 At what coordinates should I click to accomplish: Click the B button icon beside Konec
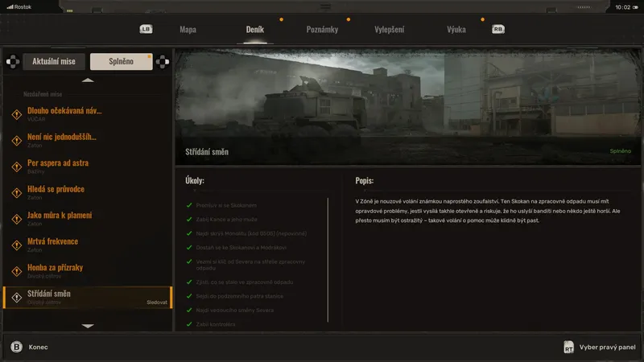click(x=15, y=347)
